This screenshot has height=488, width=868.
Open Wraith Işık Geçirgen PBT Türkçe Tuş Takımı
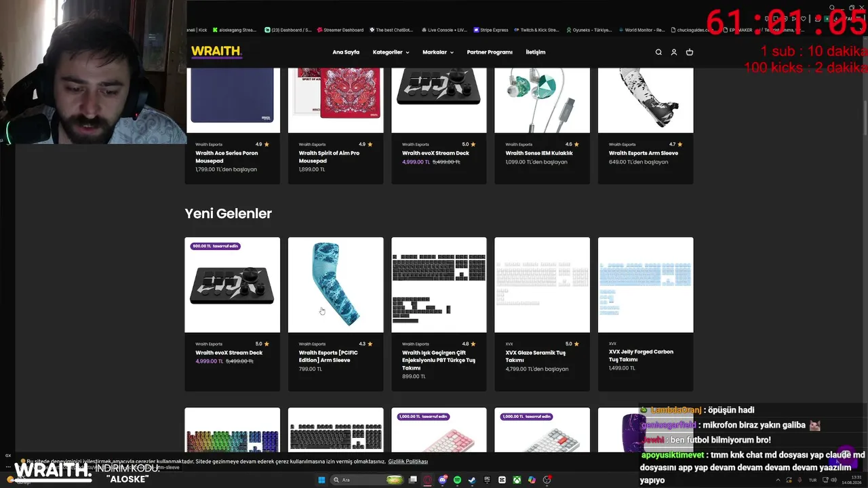(439, 360)
